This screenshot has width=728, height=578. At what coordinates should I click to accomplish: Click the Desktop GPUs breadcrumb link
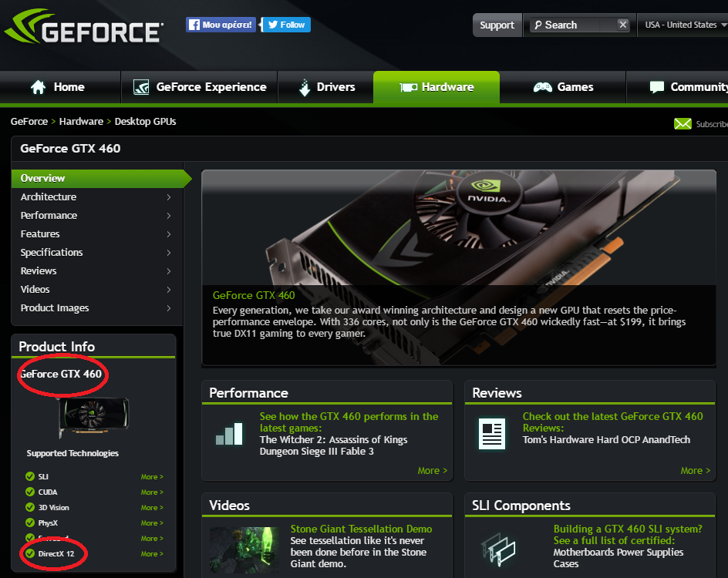point(145,122)
